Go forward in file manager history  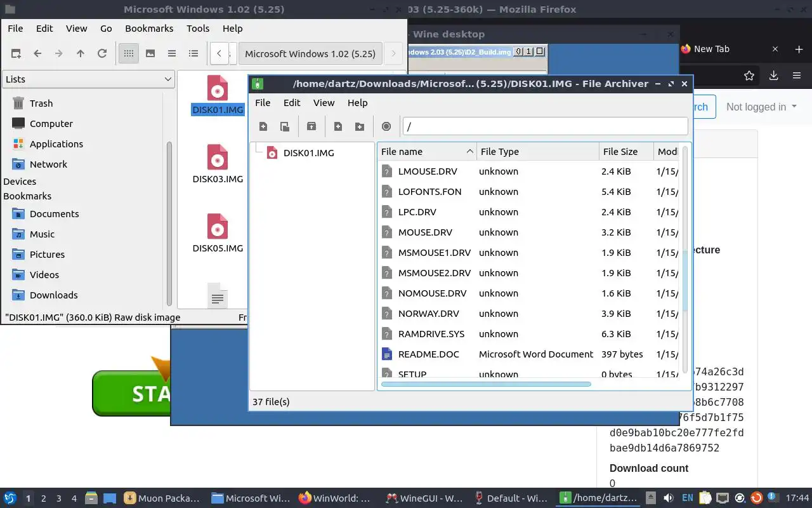pos(59,54)
